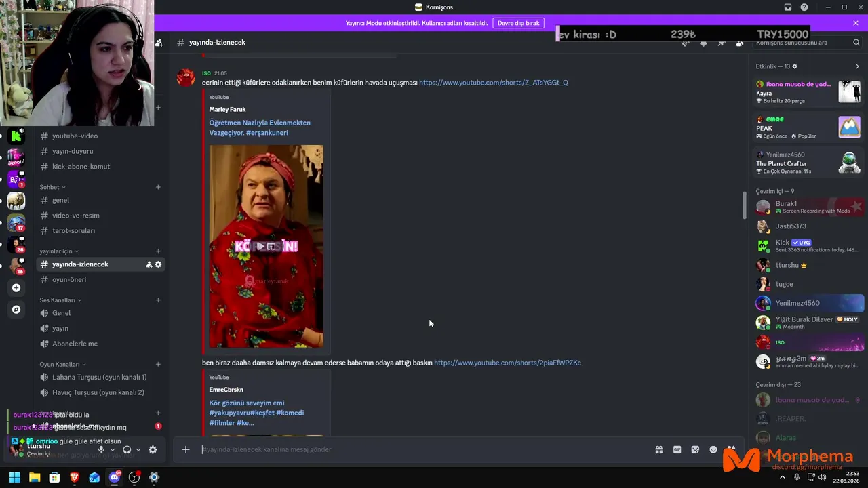
Task: Open Discover servers compass icon
Action: [x=16, y=309]
